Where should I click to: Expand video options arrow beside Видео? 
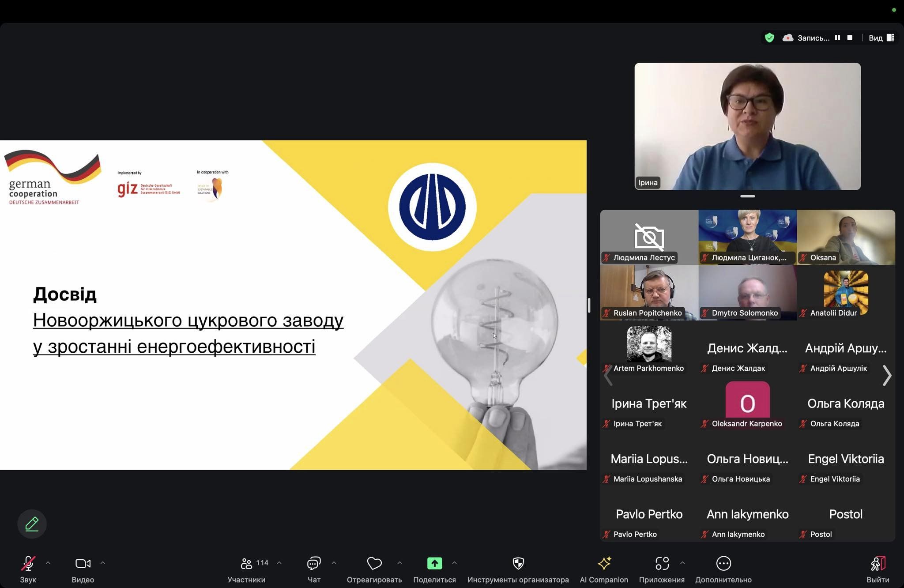pos(103,563)
